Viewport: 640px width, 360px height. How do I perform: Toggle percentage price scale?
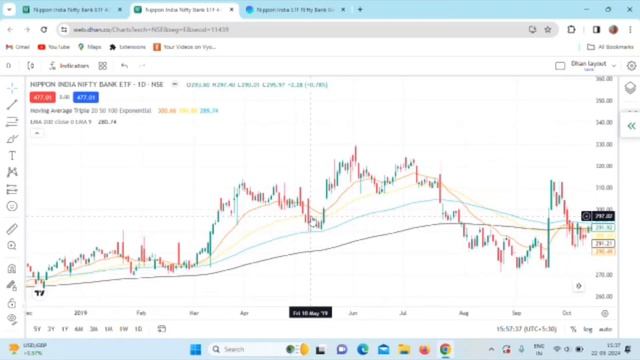[573, 329]
